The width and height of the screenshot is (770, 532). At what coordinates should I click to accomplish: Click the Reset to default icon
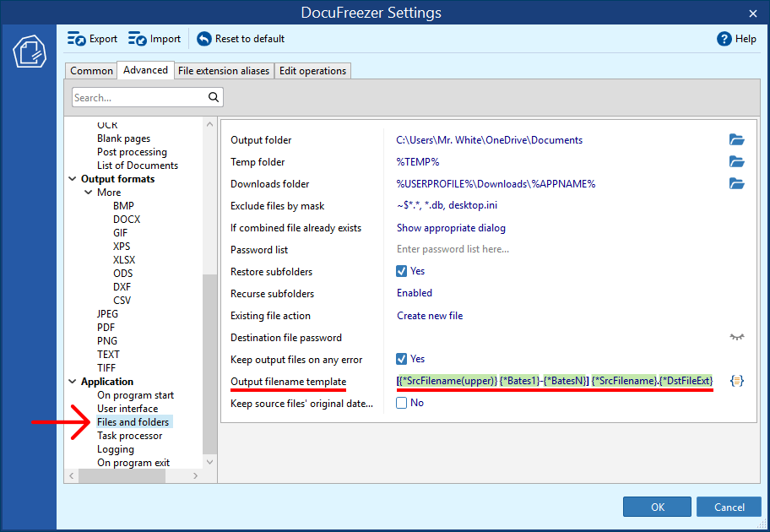pyautogui.click(x=204, y=39)
